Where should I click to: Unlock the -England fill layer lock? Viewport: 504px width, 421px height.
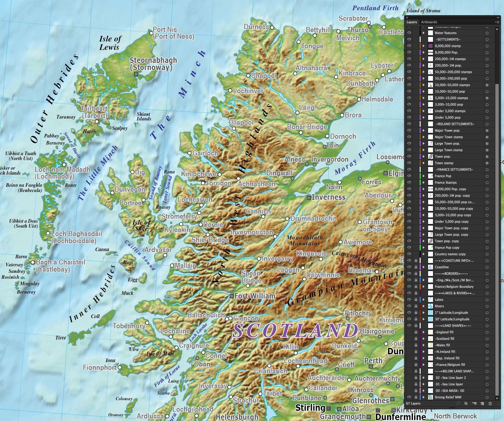pyautogui.click(x=416, y=332)
